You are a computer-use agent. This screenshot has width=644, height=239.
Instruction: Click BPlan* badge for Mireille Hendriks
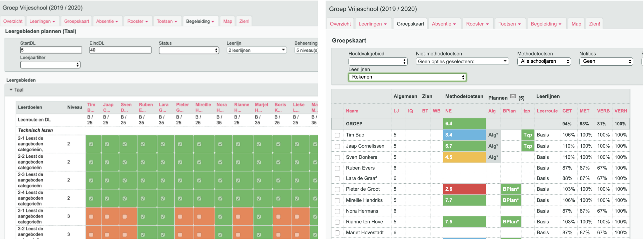coord(511,200)
